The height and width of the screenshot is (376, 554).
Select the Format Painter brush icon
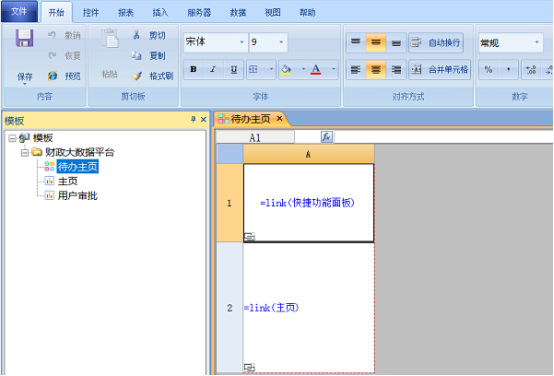click(137, 76)
